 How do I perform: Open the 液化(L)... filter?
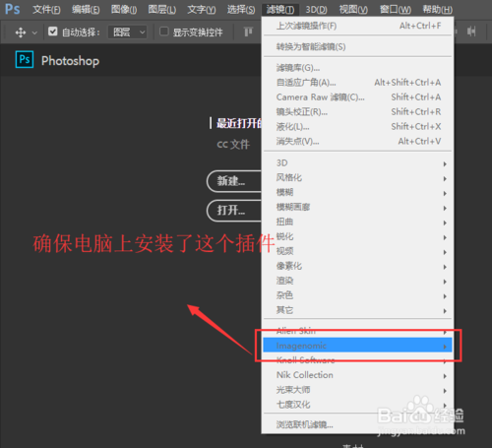[358, 126]
